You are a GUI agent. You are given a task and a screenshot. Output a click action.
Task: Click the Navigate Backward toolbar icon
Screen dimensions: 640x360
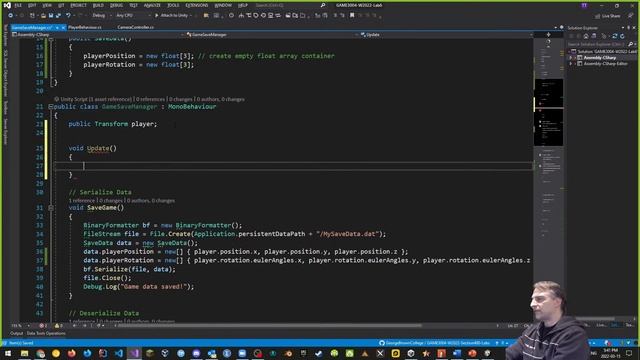[10, 16]
